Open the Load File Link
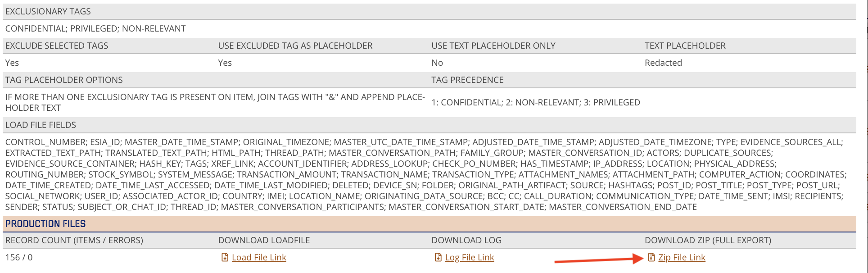The width and height of the screenshot is (868, 273). click(259, 257)
